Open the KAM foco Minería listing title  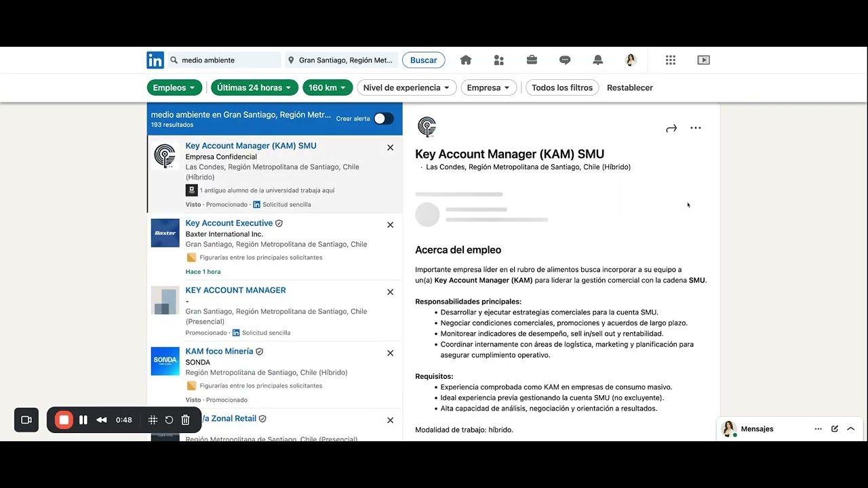219,351
